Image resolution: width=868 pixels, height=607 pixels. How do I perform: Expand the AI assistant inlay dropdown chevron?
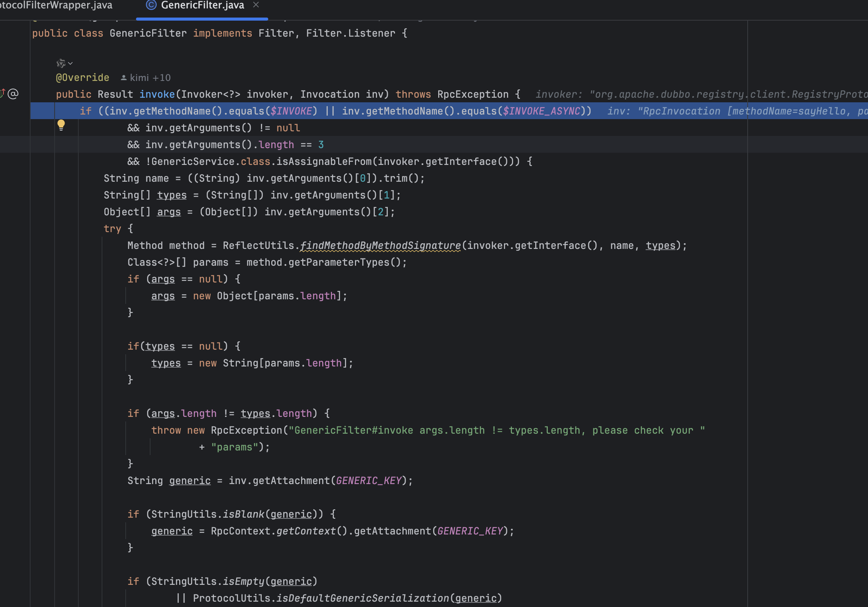(x=70, y=64)
